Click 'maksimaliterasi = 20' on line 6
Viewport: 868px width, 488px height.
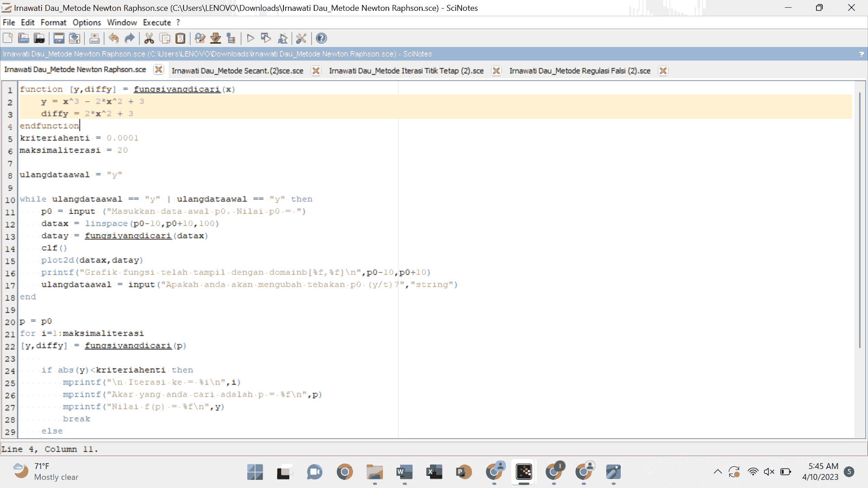tap(74, 150)
